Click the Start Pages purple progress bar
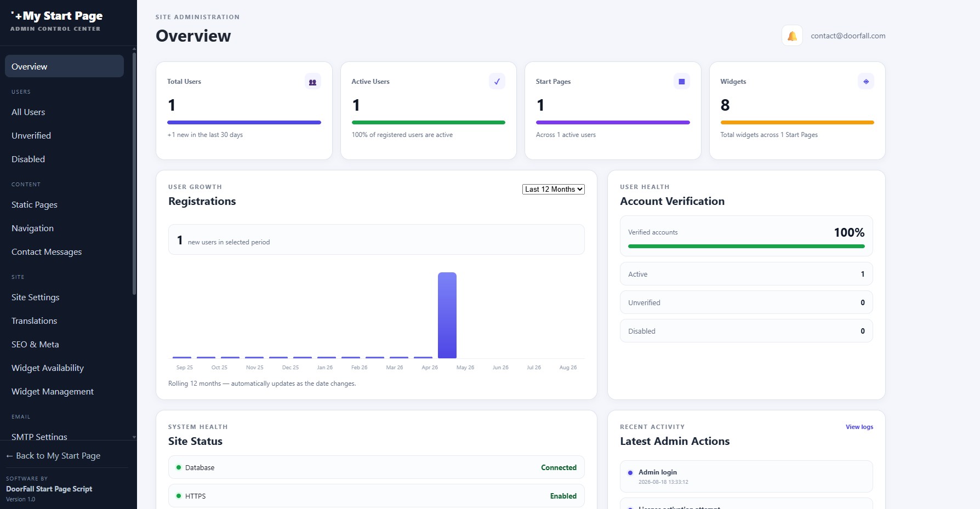 (x=613, y=122)
